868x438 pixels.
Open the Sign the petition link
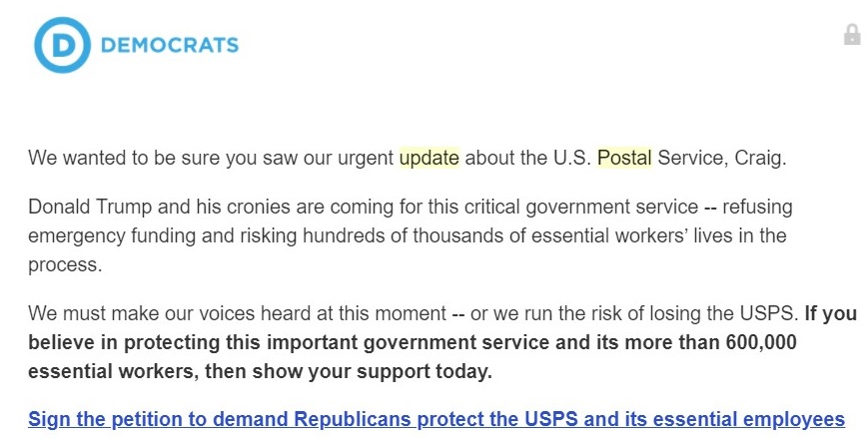(x=436, y=419)
